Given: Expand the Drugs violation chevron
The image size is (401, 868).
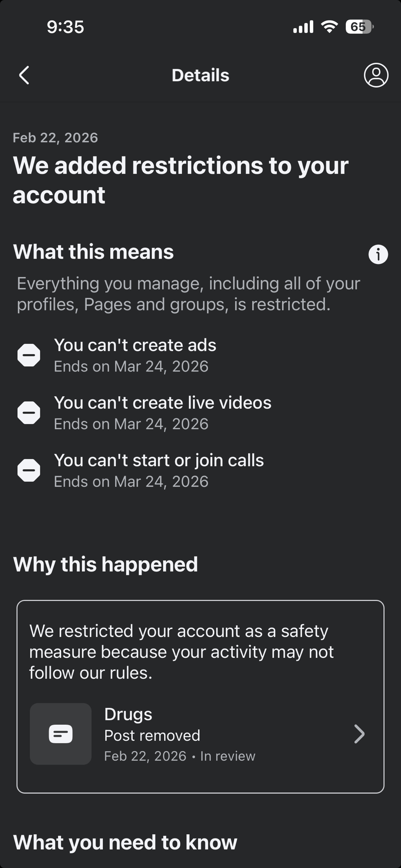Looking at the screenshot, I should pos(359,734).
